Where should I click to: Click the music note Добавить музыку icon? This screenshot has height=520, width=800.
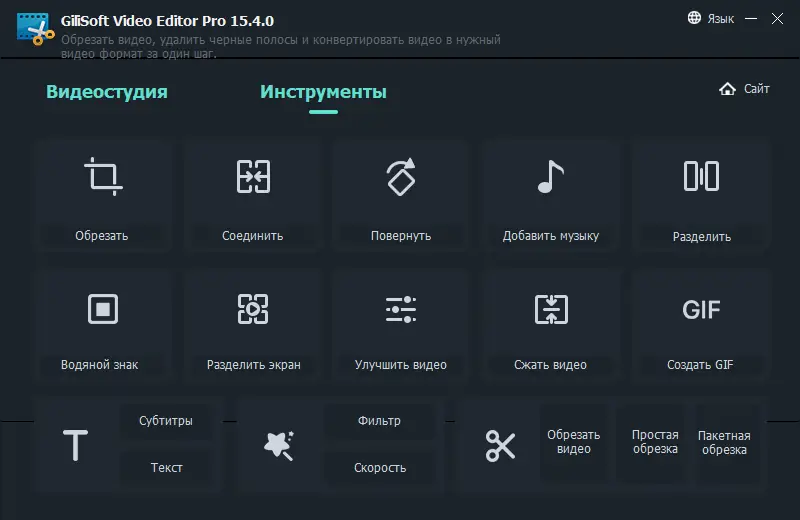551,177
